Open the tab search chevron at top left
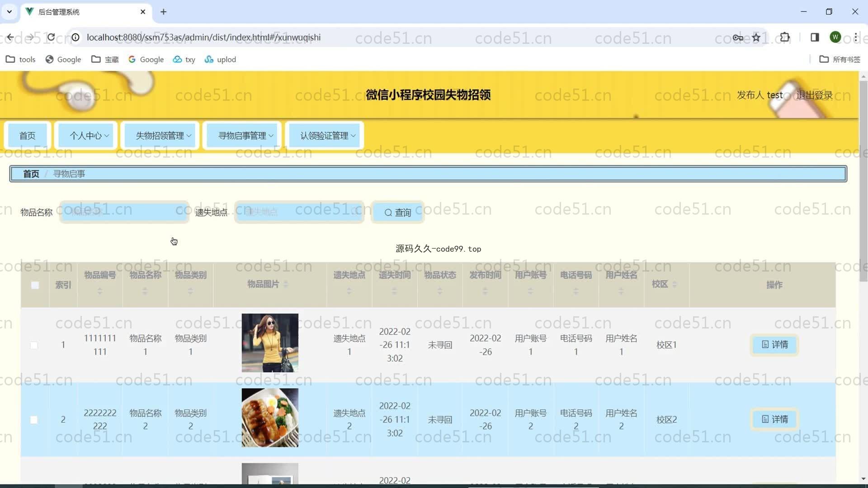 pos(9,12)
